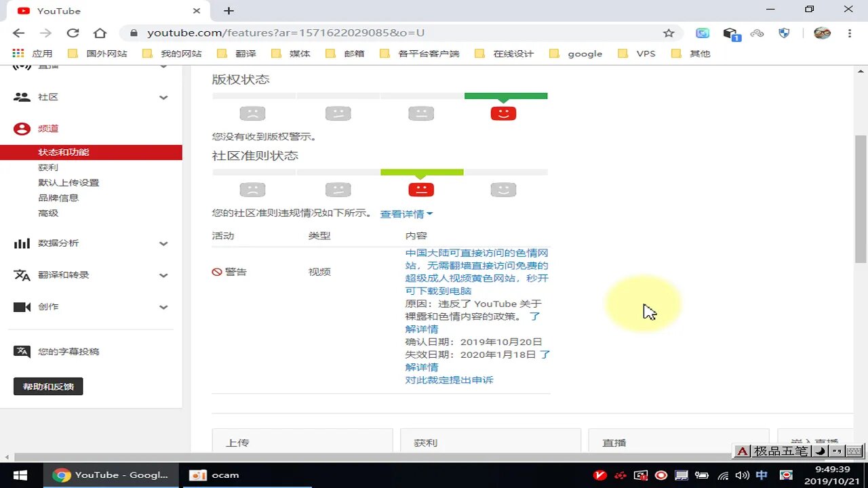The width and height of the screenshot is (868, 488).
Task: Click the red neutral face under 社区准则状态
Action: [421, 189]
